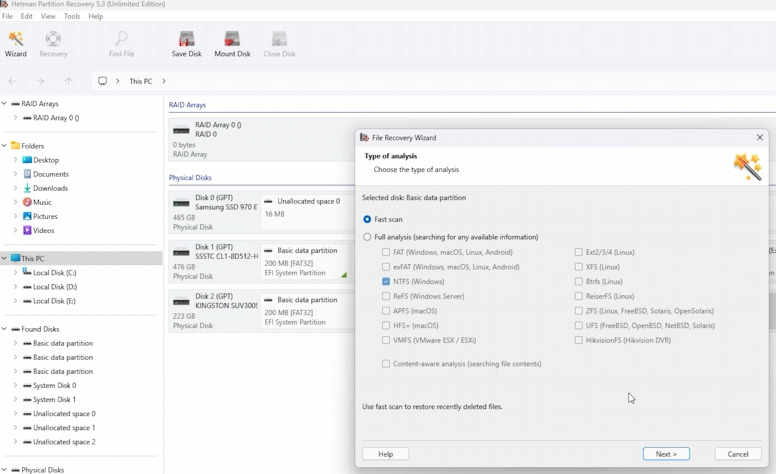Viewport: 776px width, 474px height.
Task: Select the Downloads folder icon
Action: pos(27,188)
